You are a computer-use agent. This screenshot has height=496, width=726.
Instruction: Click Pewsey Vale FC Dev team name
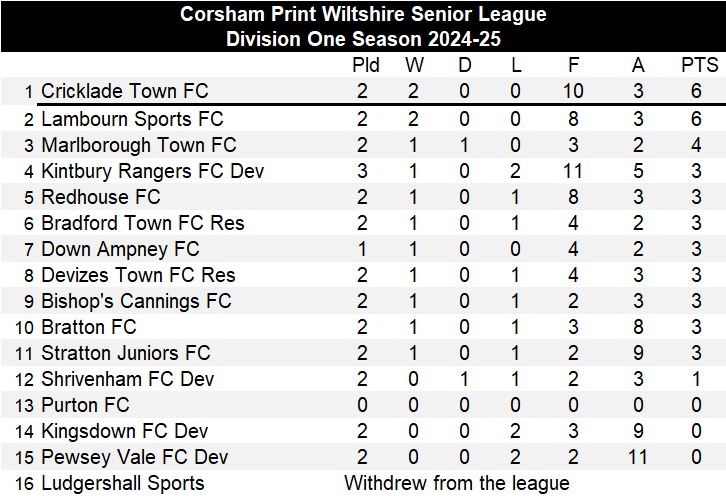134,458
